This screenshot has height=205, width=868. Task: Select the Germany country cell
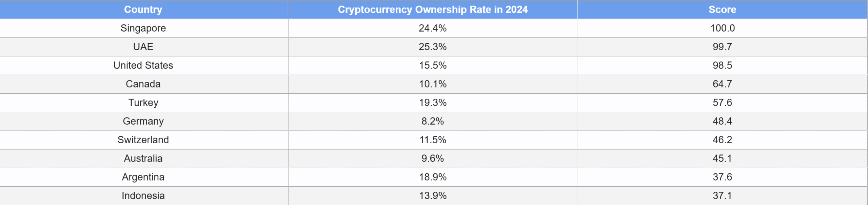(143, 121)
